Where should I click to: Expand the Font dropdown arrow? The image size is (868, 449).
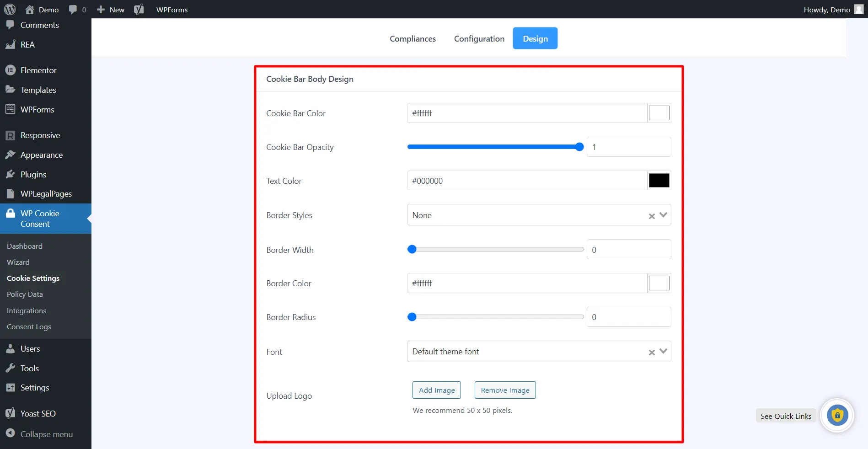tap(664, 351)
